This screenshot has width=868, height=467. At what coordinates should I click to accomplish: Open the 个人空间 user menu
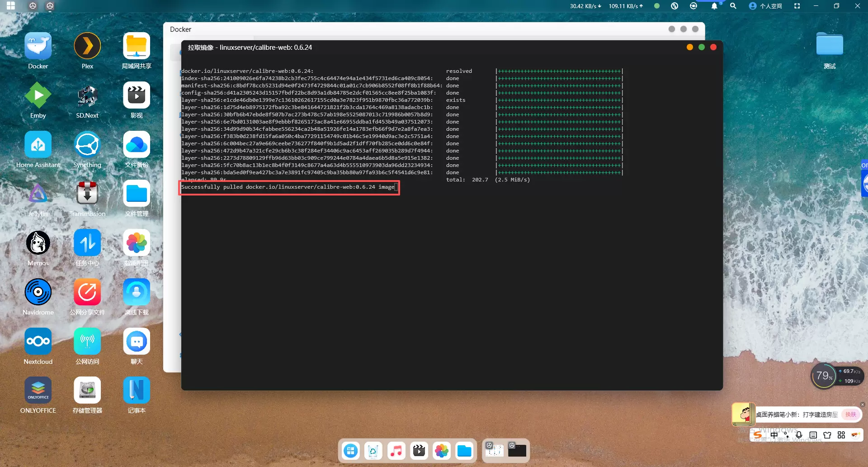pos(765,6)
